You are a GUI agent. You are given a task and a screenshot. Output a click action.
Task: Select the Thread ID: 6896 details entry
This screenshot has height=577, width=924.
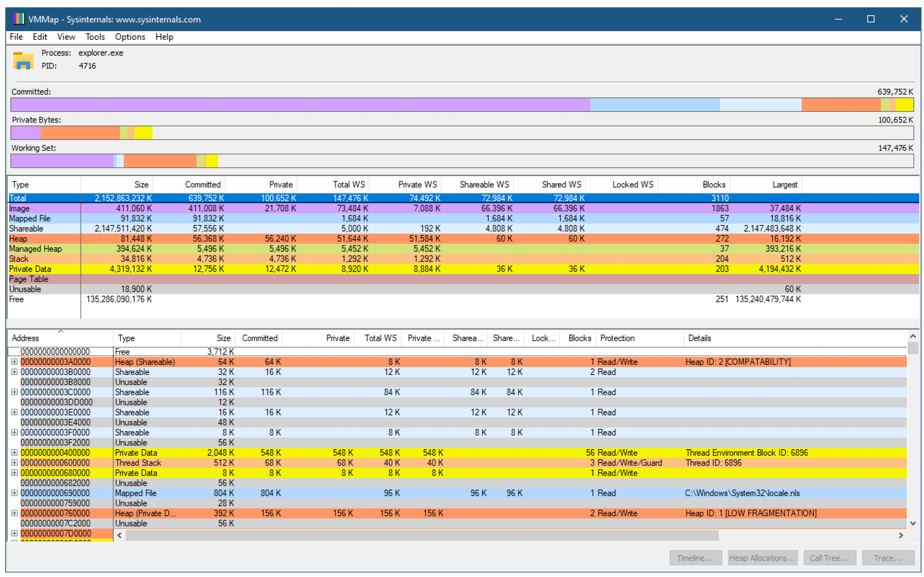[x=713, y=462]
